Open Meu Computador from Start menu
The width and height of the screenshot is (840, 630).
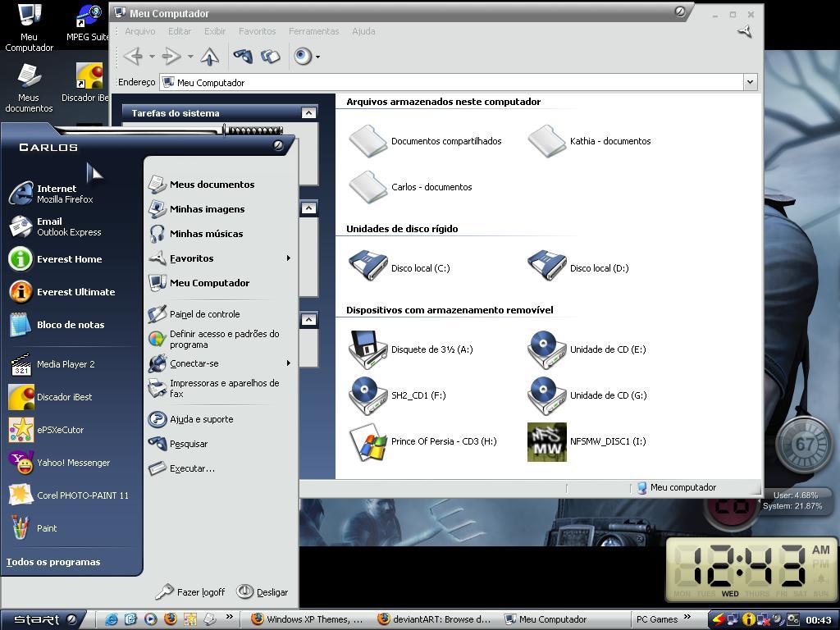[x=221, y=283]
